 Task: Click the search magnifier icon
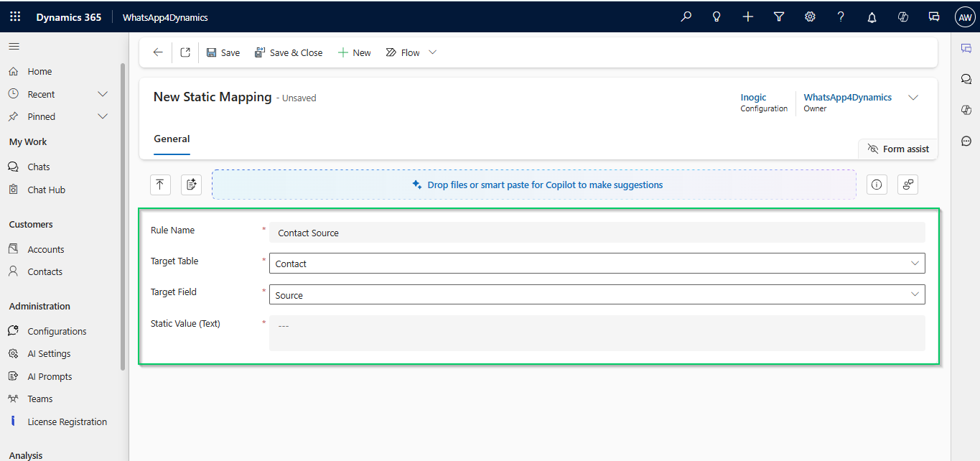tap(686, 17)
